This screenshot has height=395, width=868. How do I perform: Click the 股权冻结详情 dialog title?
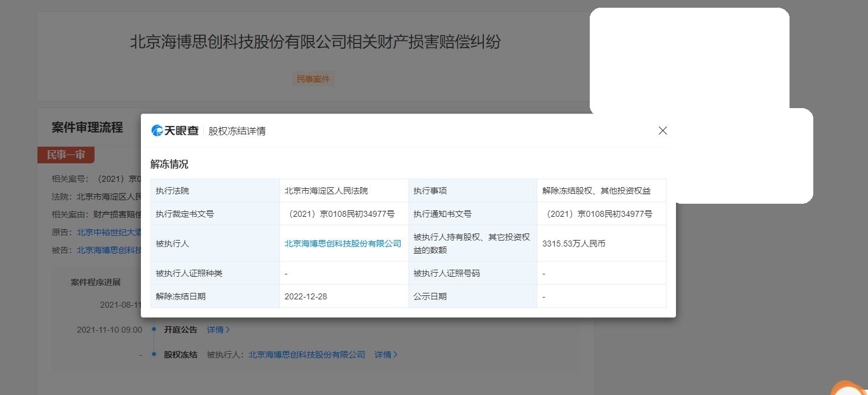point(237,131)
